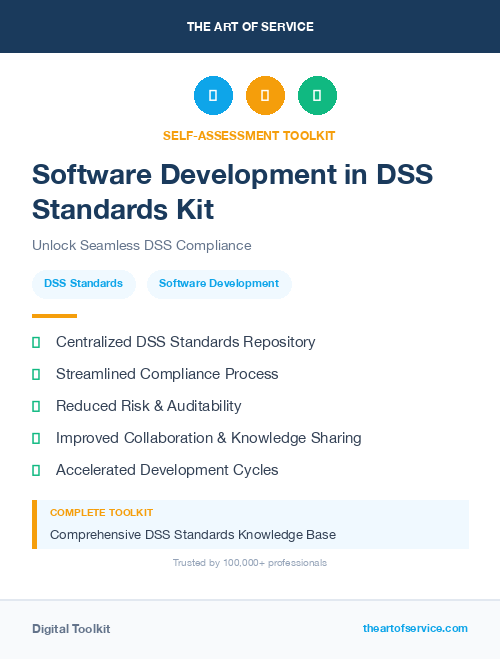
Task: Select the Software Development tag
Action: (219, 284)
